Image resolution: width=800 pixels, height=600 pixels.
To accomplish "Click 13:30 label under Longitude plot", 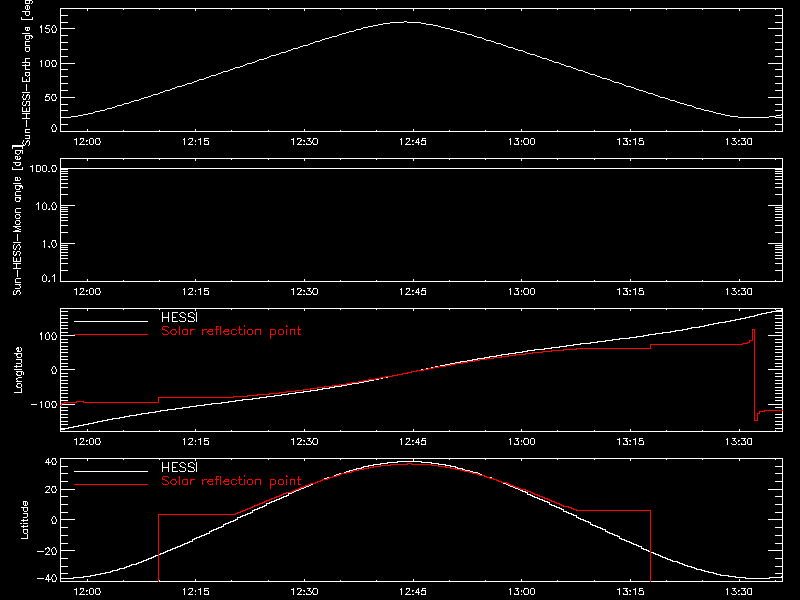I will 739,441.
